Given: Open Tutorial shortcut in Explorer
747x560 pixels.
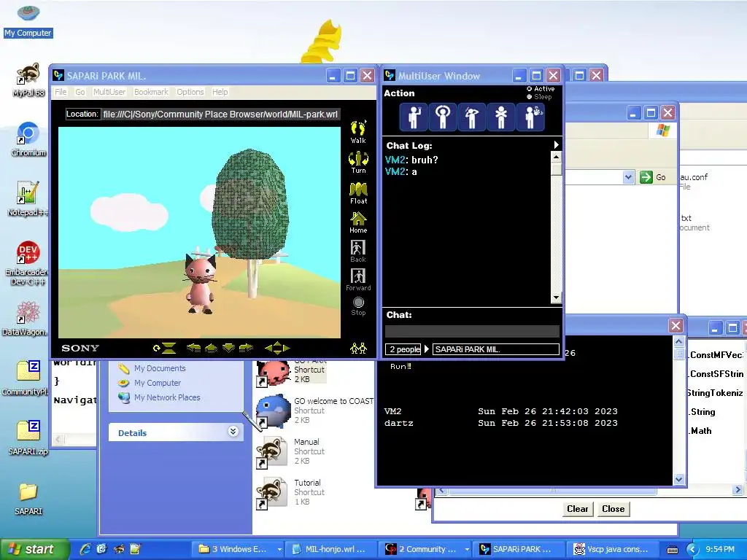Looking at the screenshot, I should (290, 492).
